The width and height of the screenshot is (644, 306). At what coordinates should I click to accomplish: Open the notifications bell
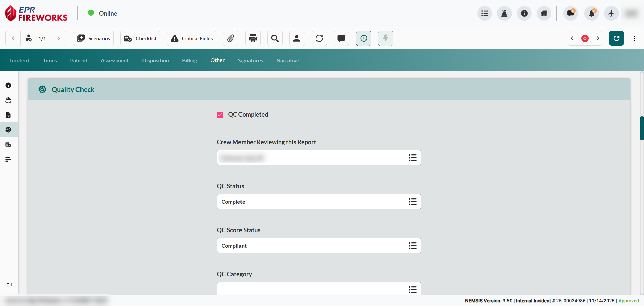592,13
